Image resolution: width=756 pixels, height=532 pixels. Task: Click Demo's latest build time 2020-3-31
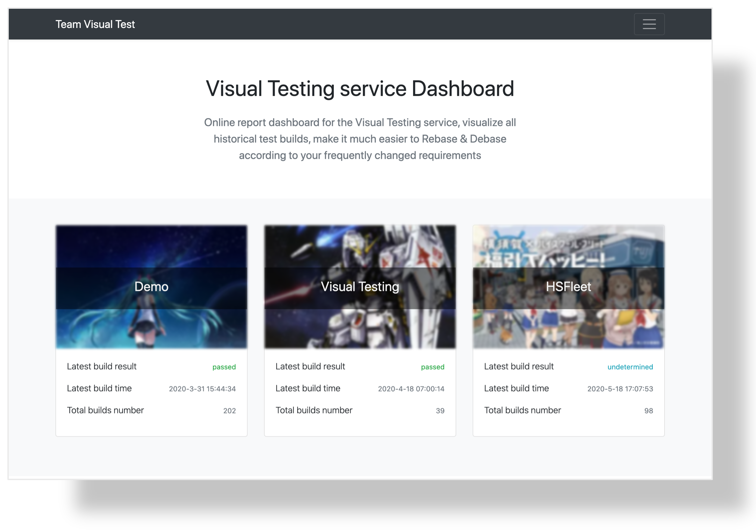[x=202, y=389]
